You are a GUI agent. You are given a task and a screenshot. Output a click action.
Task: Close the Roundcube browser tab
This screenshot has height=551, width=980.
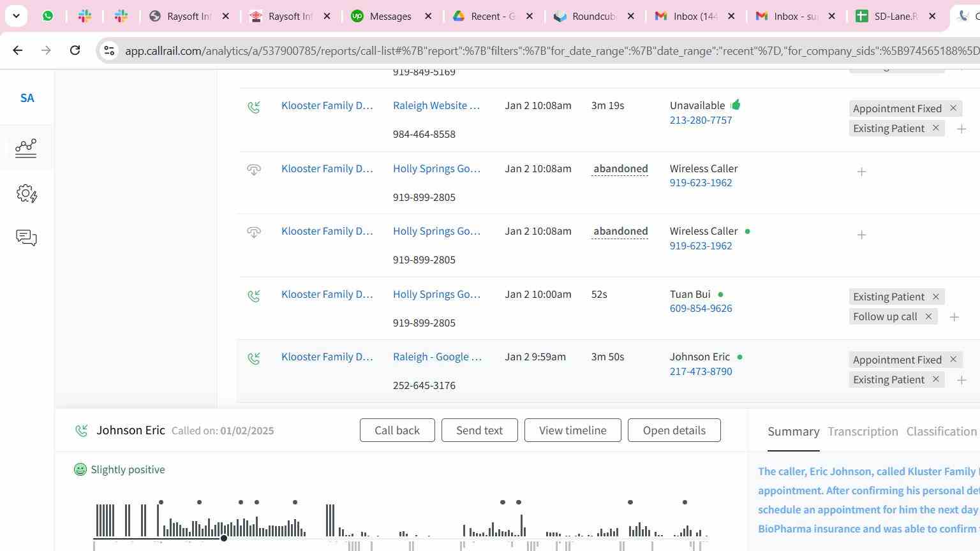(631, 16)
